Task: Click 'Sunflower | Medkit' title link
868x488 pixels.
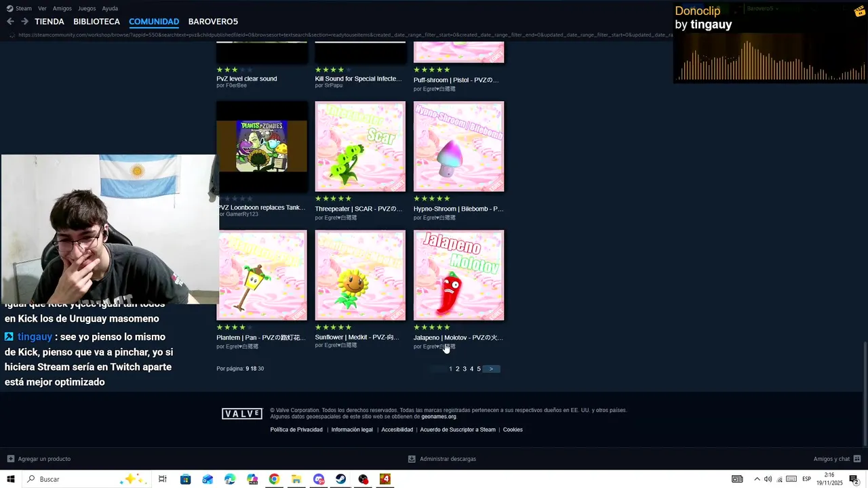Action: (x=357, y=337)
